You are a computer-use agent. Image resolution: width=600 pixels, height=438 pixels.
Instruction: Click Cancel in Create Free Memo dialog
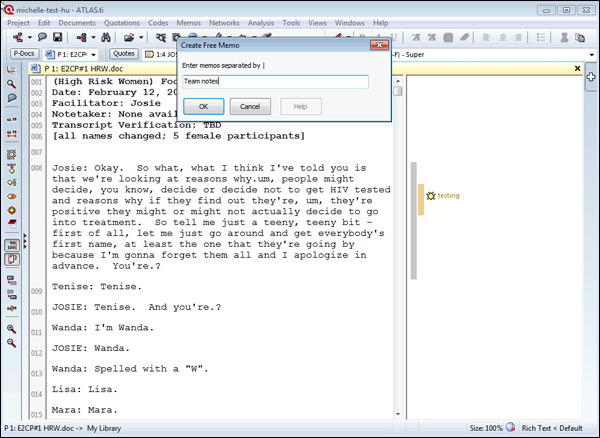click(x=250, y=106)
